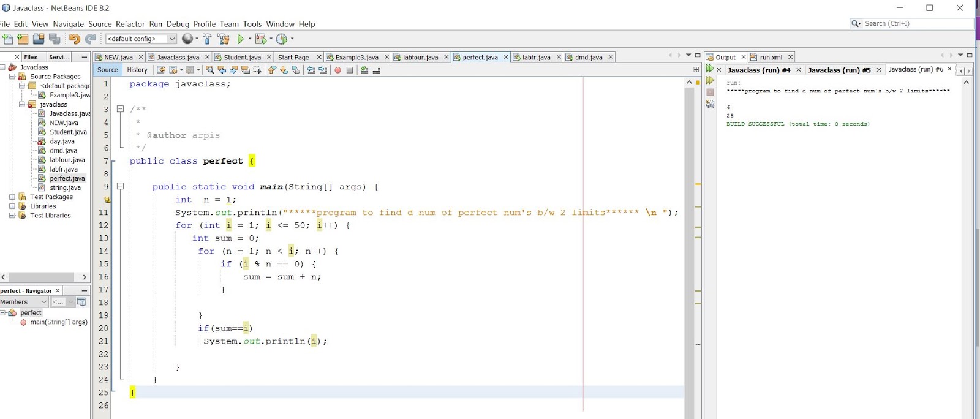Collapse the Javadoc comment fold
Image resolution: width=980 pixels, height=419 pixels.
(x=121, y=109)
